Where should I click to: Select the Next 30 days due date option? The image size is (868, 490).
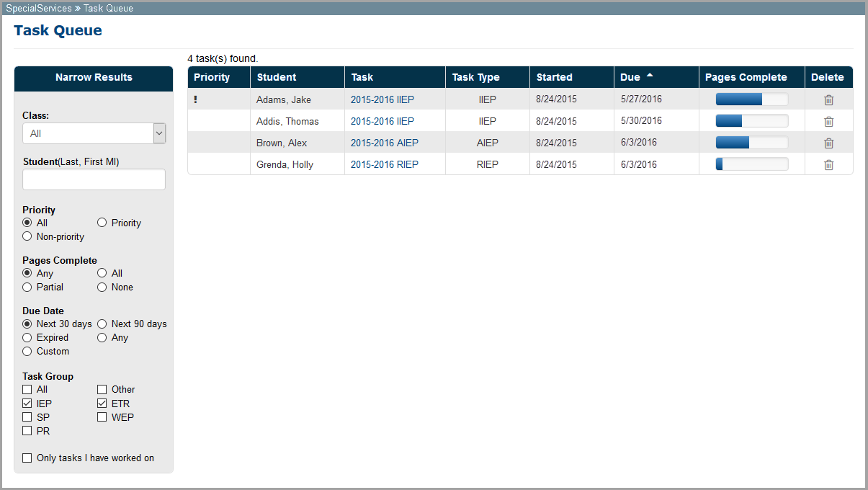click(x=27, y=324)
